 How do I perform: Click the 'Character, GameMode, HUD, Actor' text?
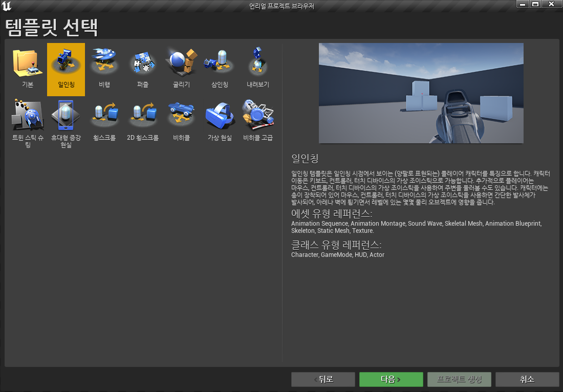pyautogui.click(x=337, y=254)
